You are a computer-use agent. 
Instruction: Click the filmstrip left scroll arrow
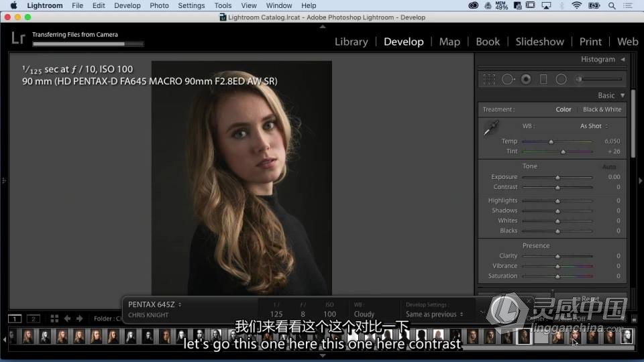pos(5,340)
